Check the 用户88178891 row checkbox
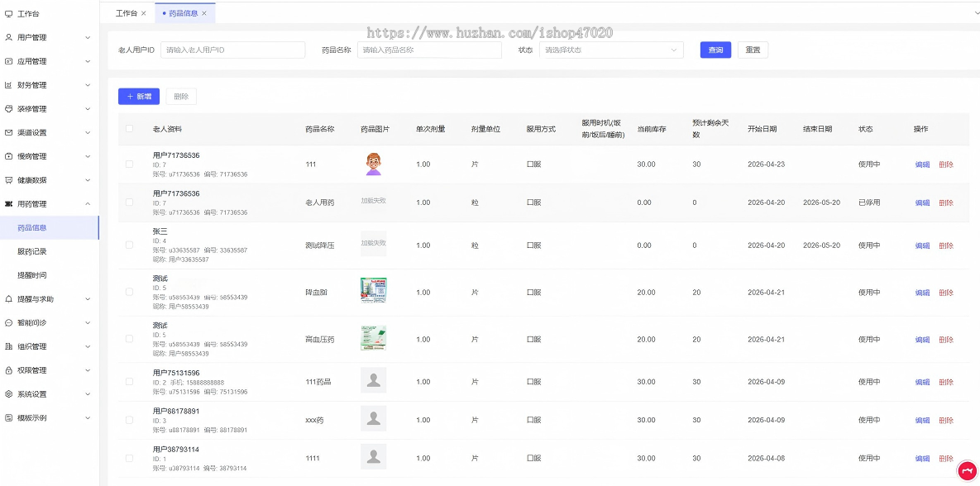The image size is (980, 486). pyautogui.click(x=129, y=420)
